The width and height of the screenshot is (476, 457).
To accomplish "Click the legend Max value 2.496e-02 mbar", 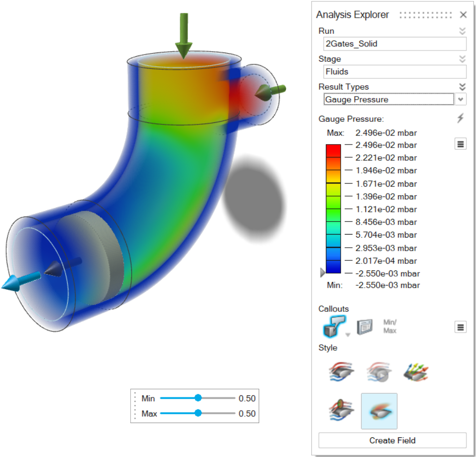I will [386, 133].
